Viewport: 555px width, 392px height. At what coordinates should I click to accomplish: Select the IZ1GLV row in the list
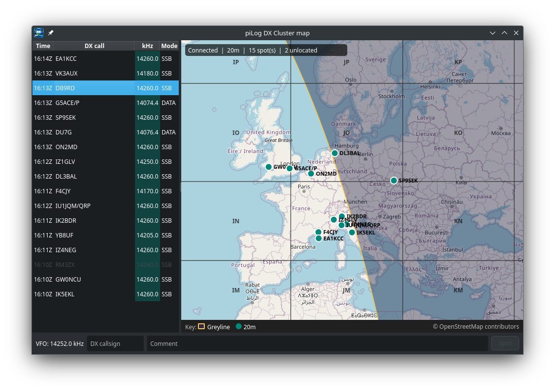pos(106,162)
